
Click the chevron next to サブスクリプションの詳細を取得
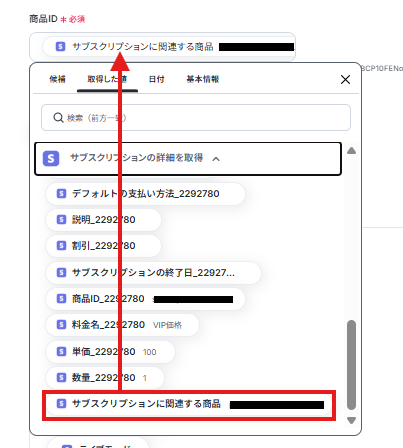tap(216, 159)
